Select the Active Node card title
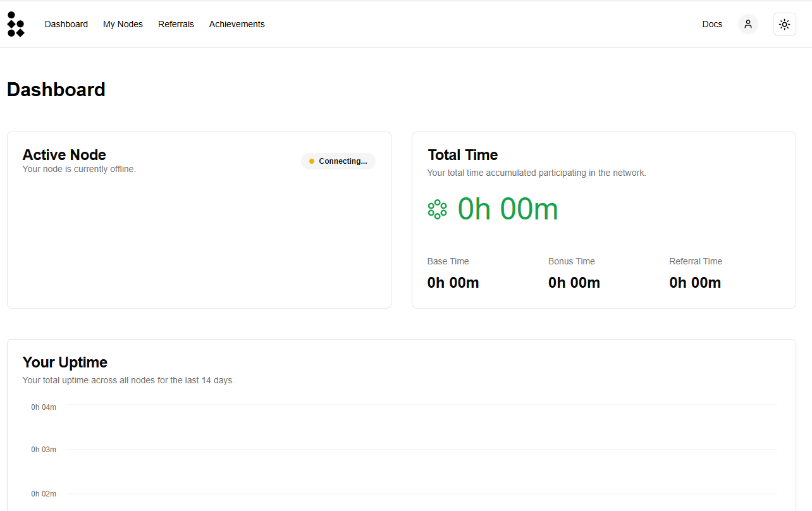Screen dimensions: 812x511 click(64, 155)
